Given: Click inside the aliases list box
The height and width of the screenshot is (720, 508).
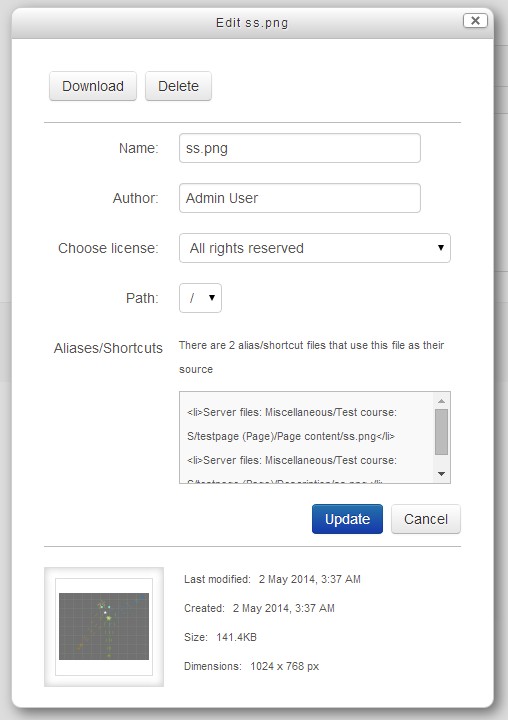Looking at the screenshot, I should tap(307, 437).
